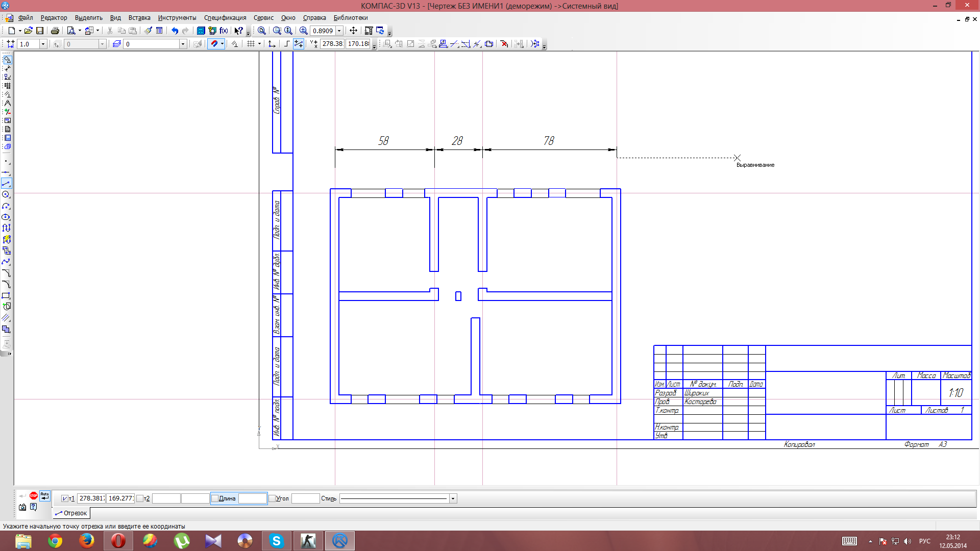Screen dimensions: 980x551
Task: Click the stop command red STOP button
Action: click(x=34, y=495)
